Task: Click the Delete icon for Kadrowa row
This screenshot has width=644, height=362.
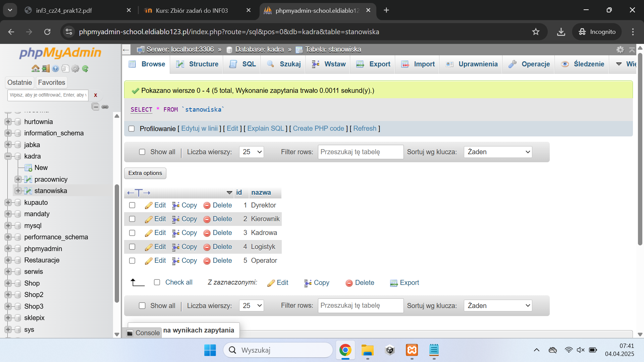Action: point(207,233)
